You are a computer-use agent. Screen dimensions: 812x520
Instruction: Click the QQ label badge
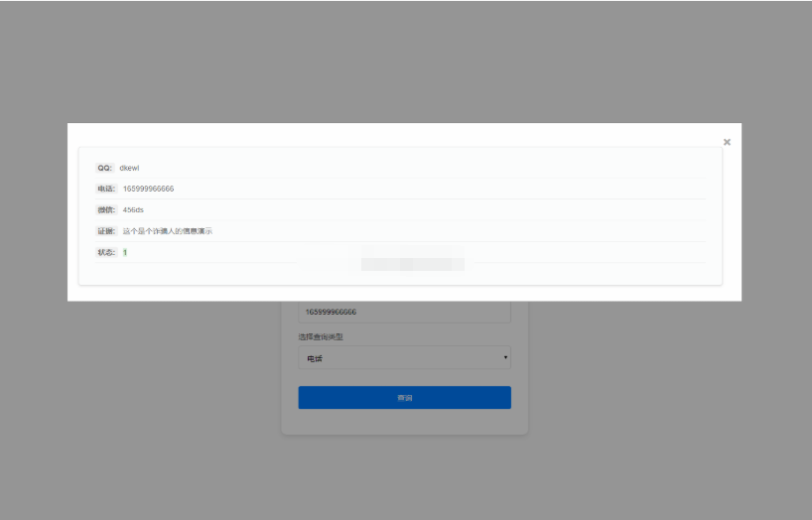[x=104, y=168]
